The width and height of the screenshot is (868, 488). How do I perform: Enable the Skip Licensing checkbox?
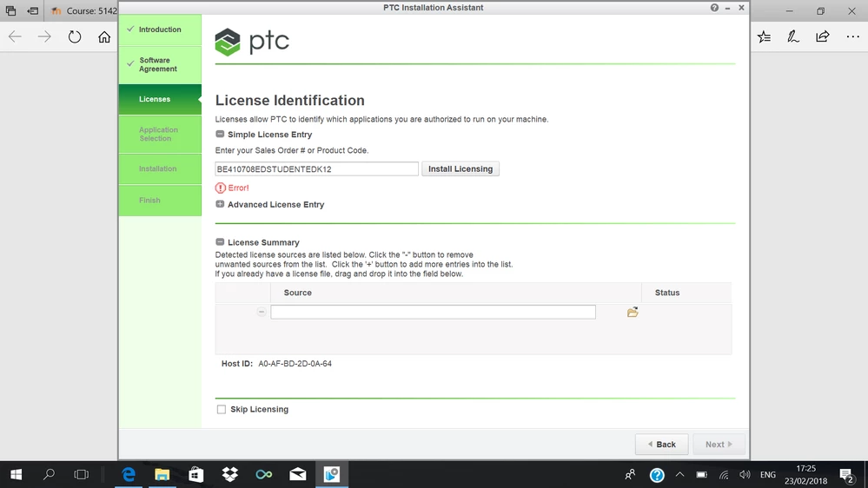click(222, 410)
